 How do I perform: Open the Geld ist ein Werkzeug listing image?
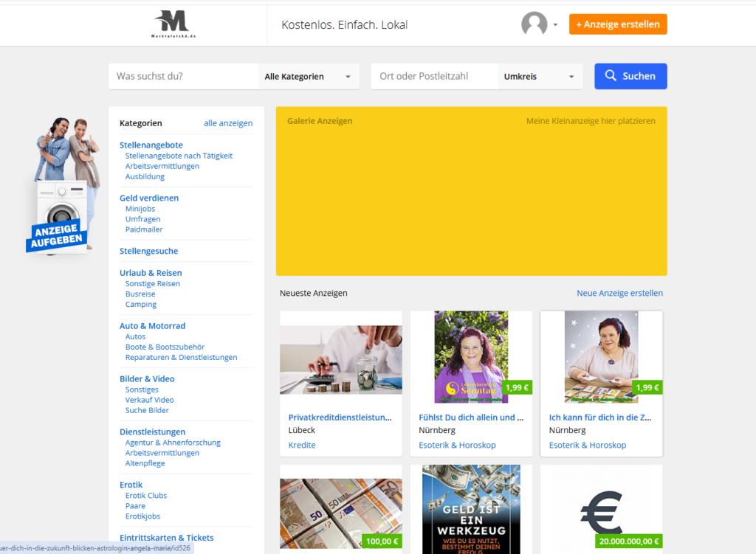coord(471,509)
